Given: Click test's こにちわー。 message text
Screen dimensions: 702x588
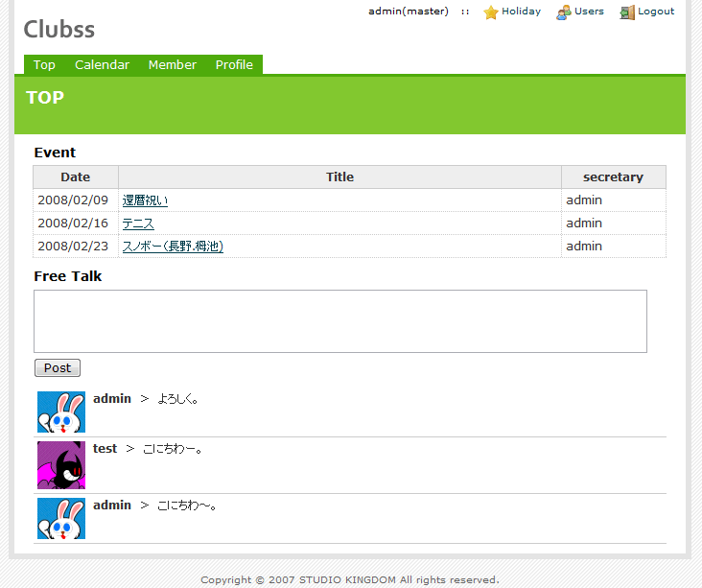Looking at the screenshot, I should coord(173,449).
